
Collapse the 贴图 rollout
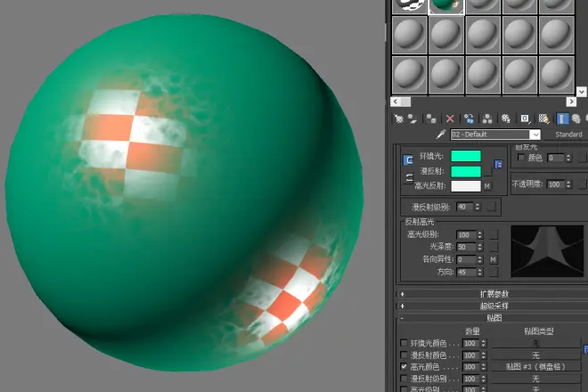pos(494,318)
